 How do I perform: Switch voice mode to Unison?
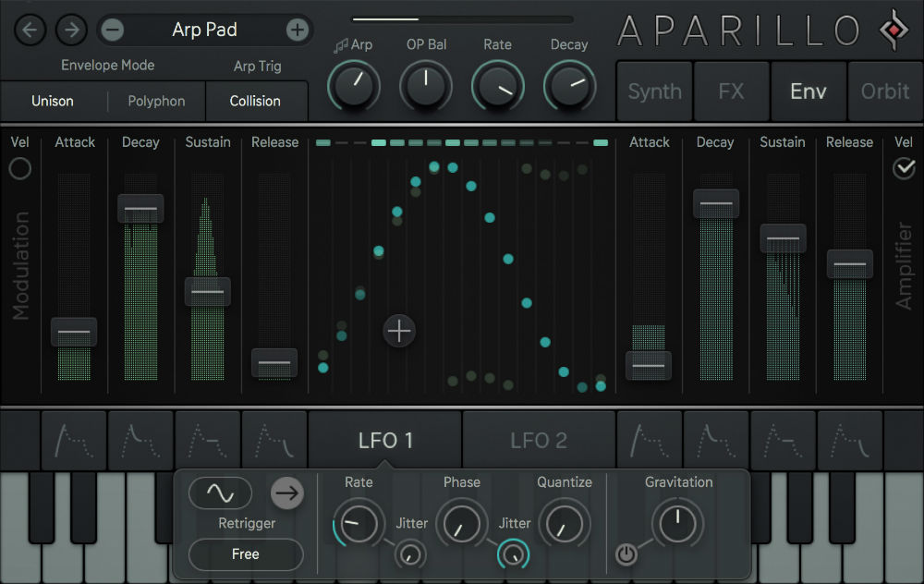(53, 102)
